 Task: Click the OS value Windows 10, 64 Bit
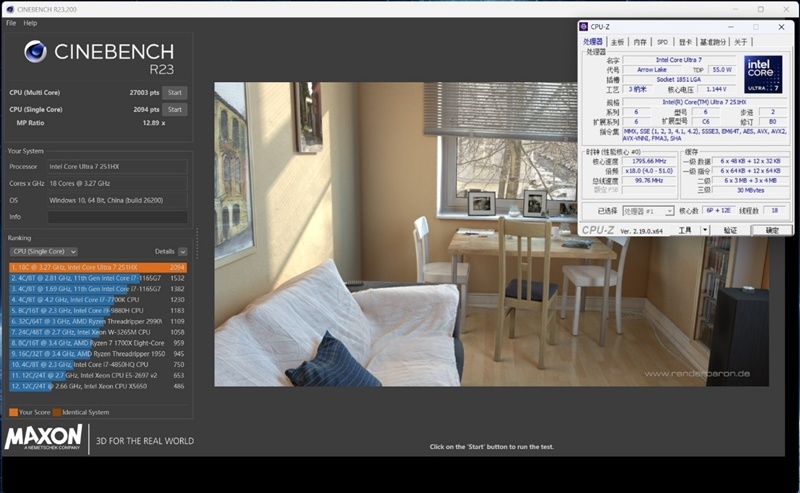(117, 200)
